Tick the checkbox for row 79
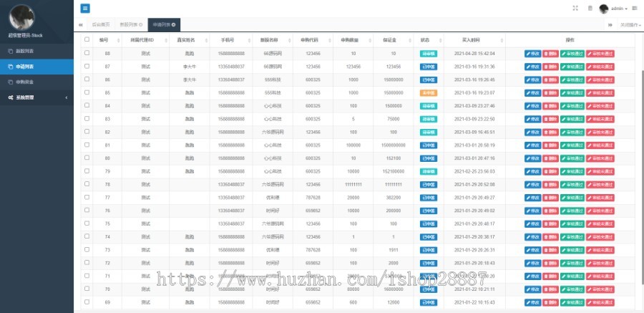This screenshot has width=644, height=313. pos(87,170)
